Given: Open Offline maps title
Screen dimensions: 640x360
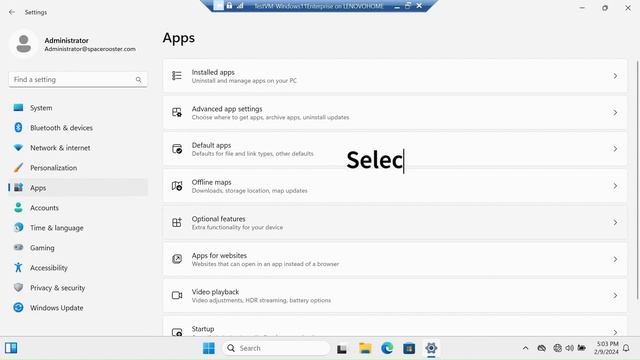Looking at the screenshot, I should click(x=211, y=182).
